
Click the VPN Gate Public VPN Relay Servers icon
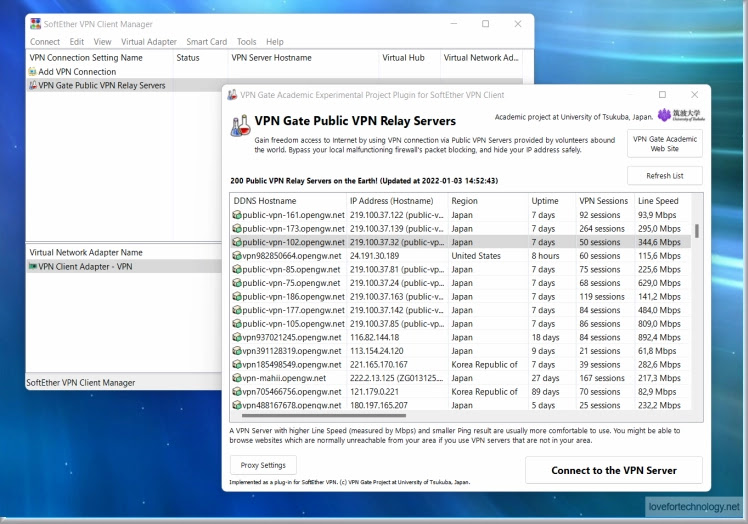(32, 85)
